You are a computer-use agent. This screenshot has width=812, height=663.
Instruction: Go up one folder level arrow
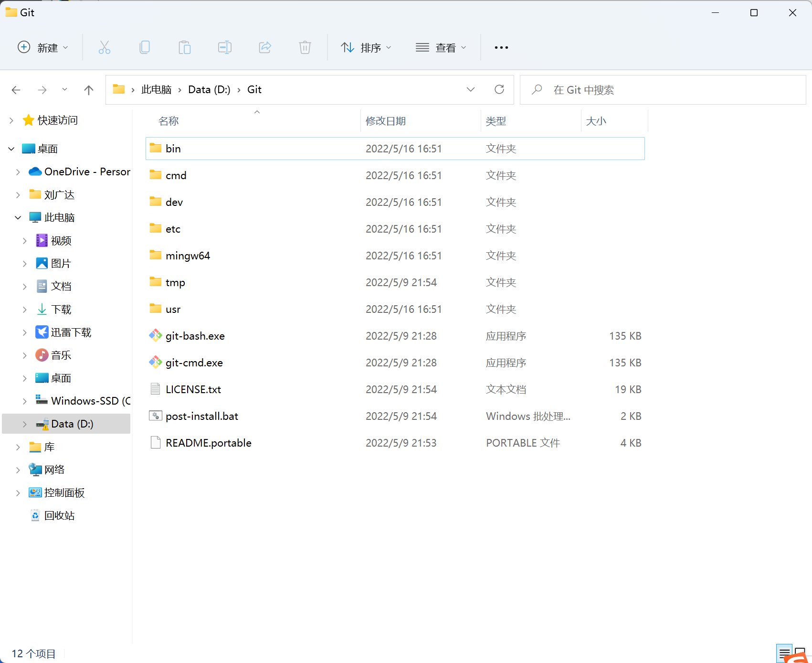point(88,90)
